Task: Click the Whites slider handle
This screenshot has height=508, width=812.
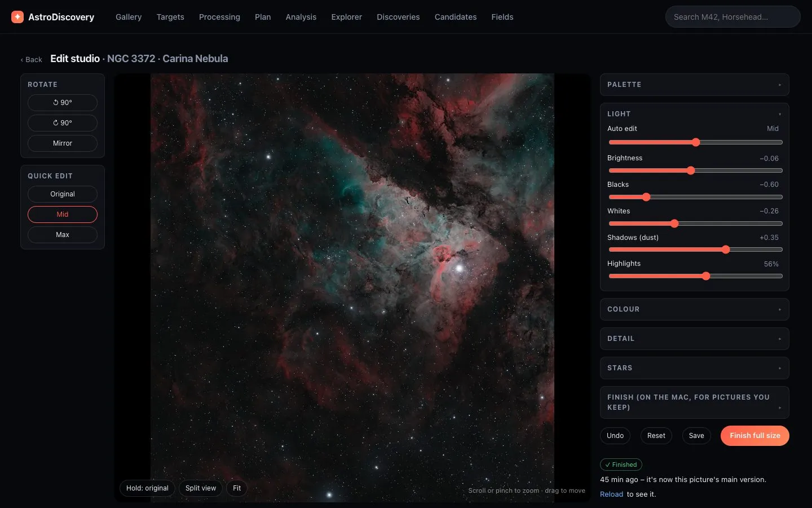Action: (x=674, y=224)
